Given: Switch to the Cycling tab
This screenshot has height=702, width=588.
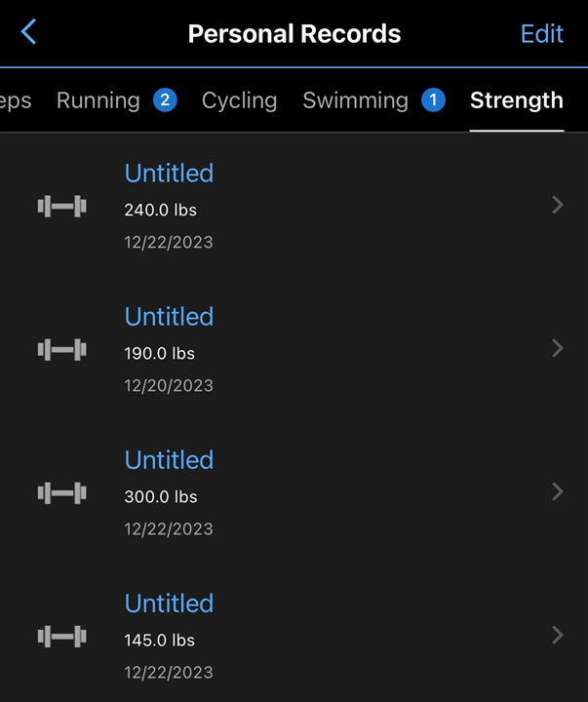Looking at the screenshot, I should point(239,100).
